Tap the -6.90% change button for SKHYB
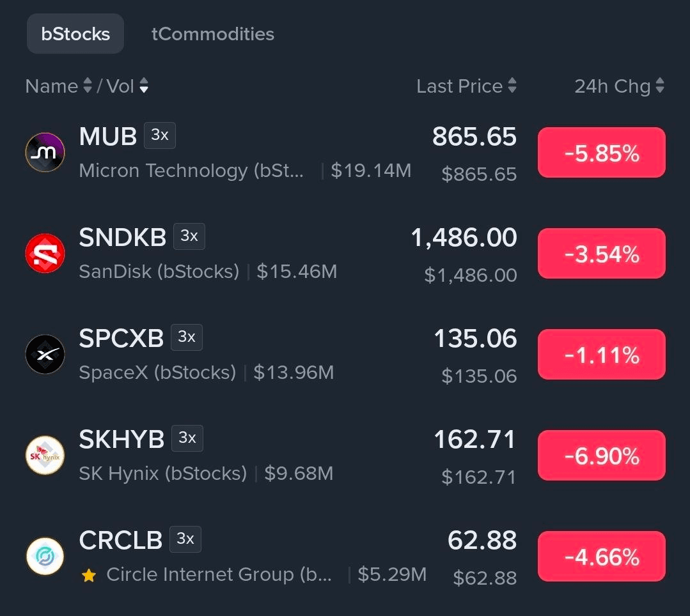 click(x=602, y=456)
